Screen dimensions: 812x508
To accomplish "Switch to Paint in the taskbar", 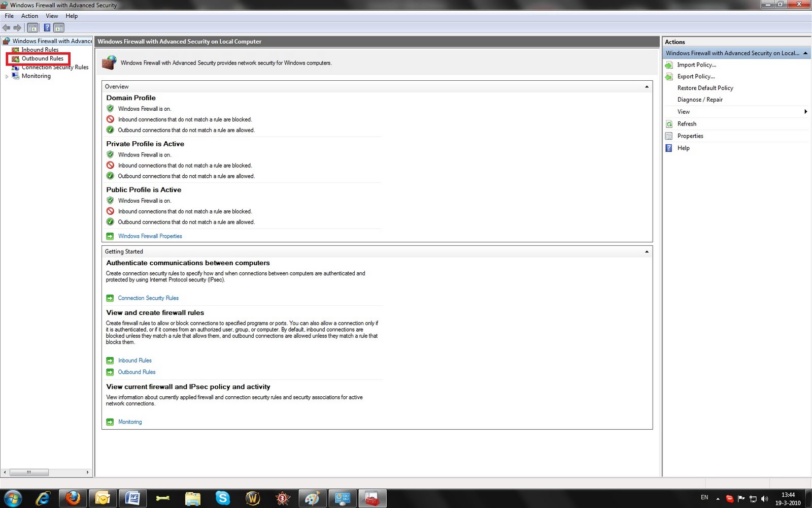I will point(312,498).
